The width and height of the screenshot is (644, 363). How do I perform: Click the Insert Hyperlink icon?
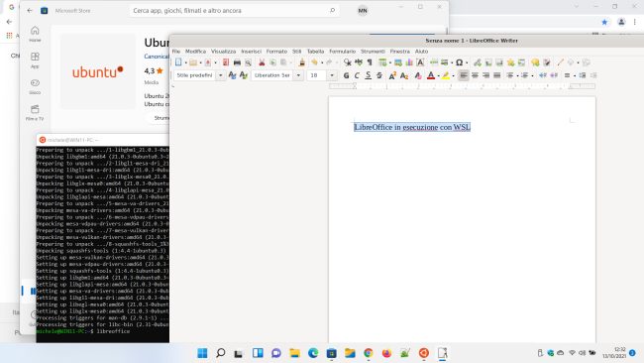478,62
